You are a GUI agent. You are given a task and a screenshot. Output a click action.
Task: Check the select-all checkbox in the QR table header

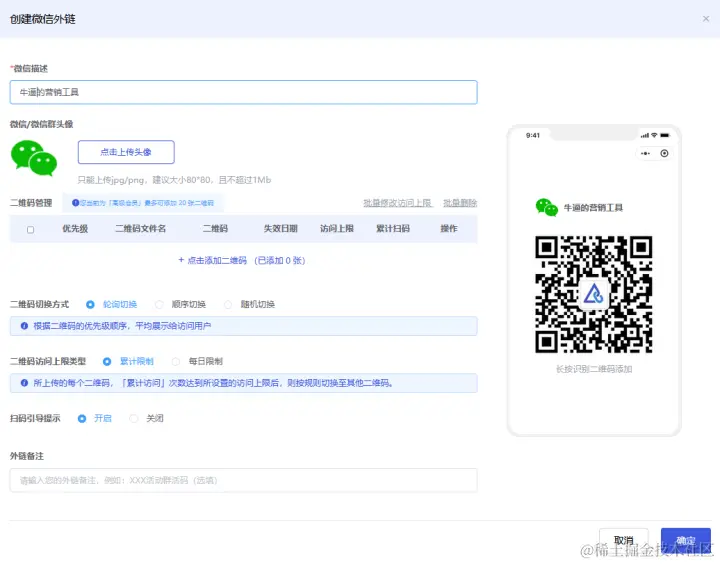tap(30, 230)
